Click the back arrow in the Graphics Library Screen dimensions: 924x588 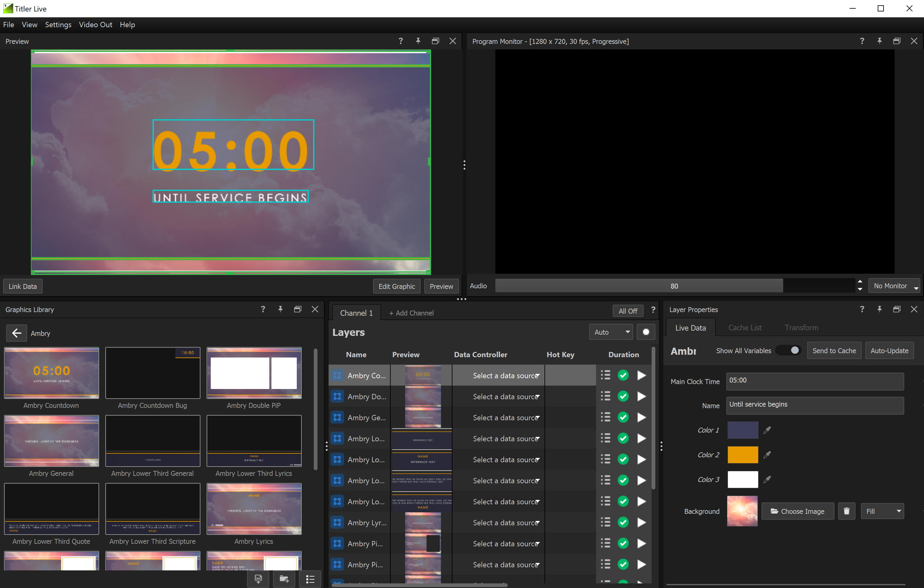(x=16, y=333)
